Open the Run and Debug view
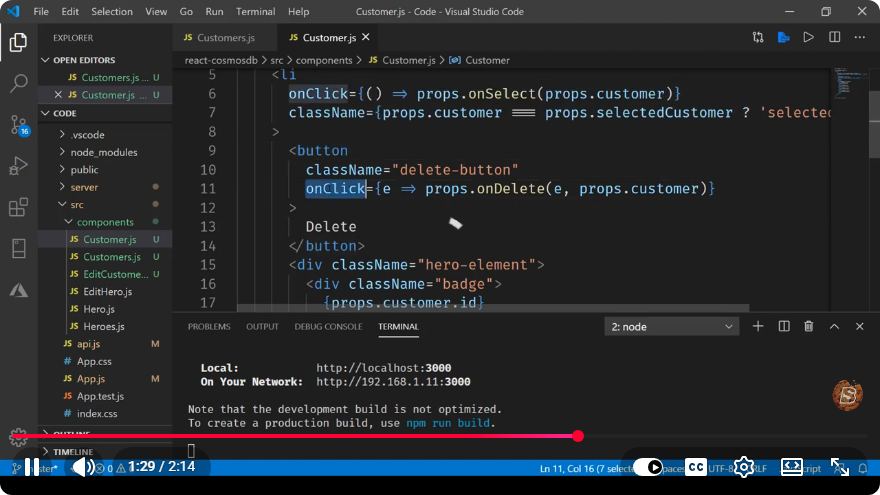Viewport: 880px width, 495px height. [19, 166]
